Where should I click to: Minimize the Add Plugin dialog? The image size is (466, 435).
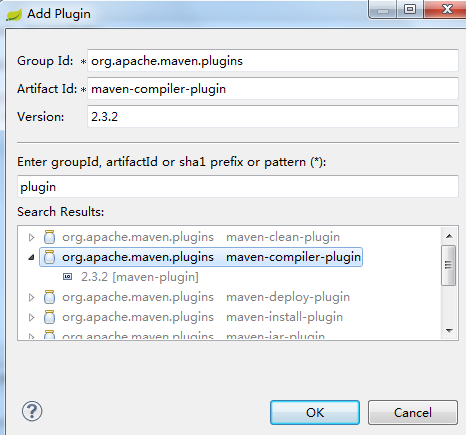383,9
